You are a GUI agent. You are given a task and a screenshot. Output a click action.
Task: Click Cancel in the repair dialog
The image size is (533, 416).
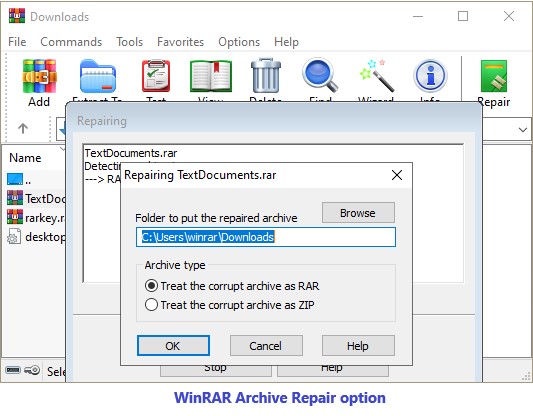[x=266, y=346]
